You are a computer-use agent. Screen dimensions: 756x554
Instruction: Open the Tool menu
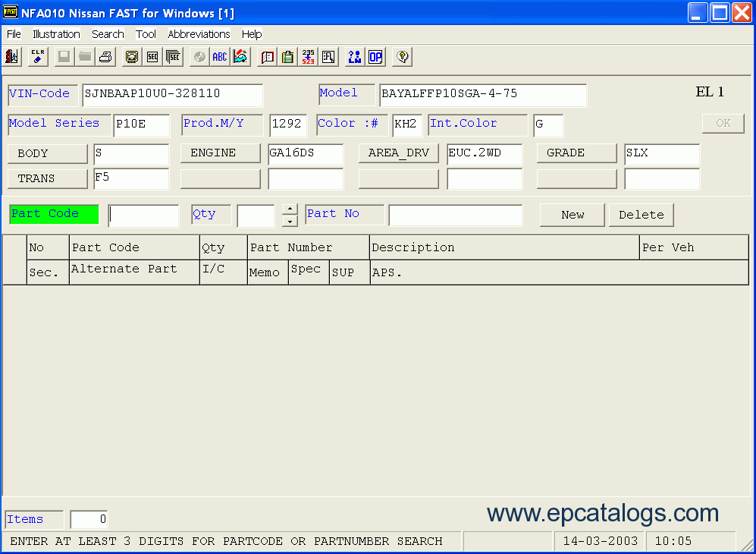(146, 34)
